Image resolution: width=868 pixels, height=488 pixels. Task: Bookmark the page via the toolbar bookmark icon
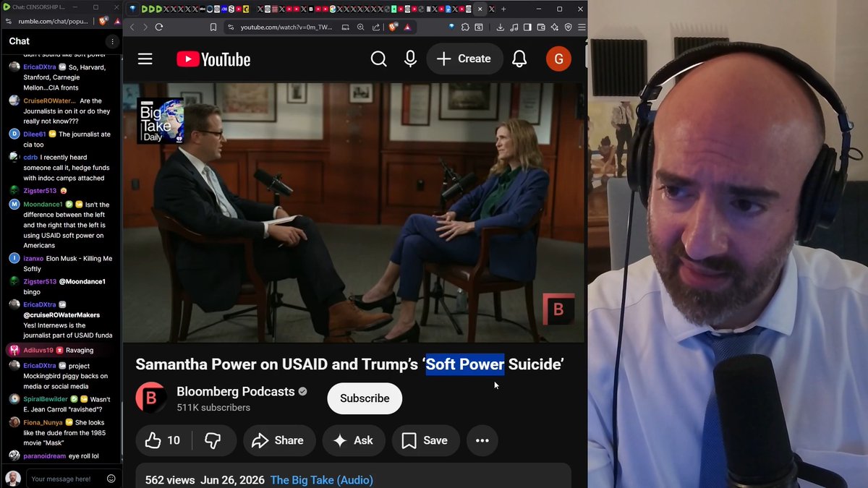click(213, 27)
